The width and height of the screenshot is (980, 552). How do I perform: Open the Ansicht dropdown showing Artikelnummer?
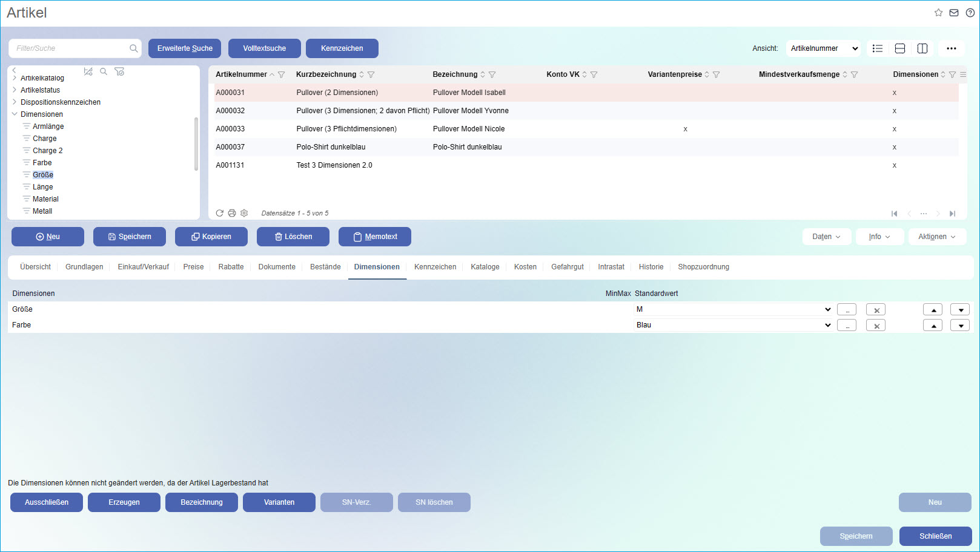(x=824, y=48)
